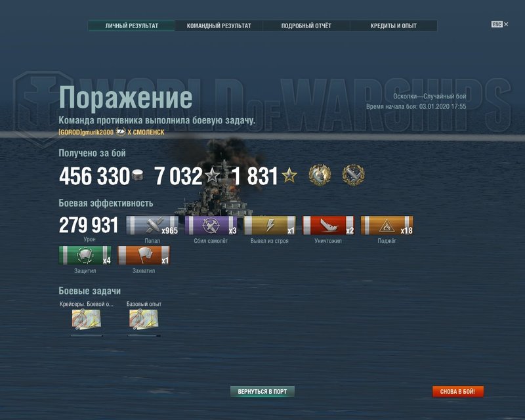Select the 'Личный результат' tab

point(132,26)
